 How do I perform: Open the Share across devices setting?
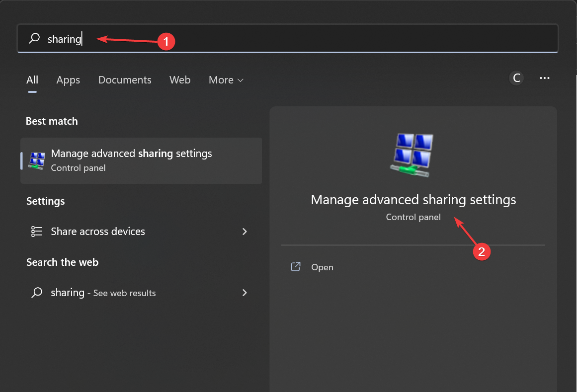(98, 232)
